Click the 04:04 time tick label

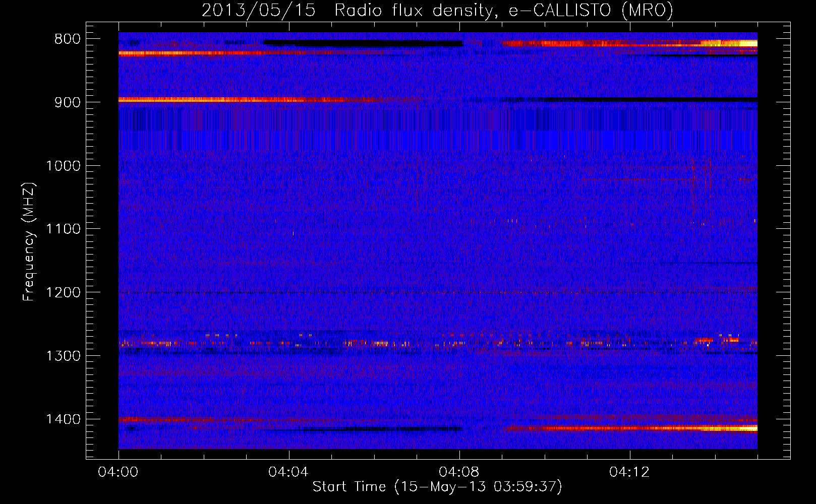point(289,472)
